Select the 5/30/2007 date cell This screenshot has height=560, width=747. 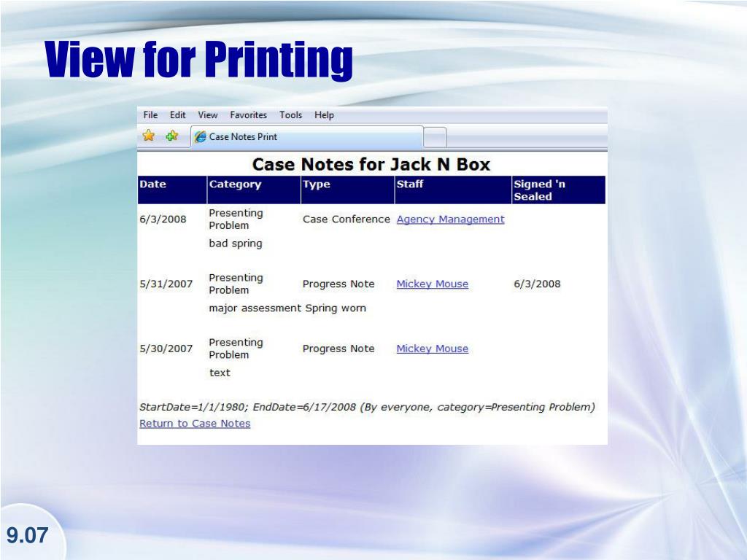[x=166, y=349]
